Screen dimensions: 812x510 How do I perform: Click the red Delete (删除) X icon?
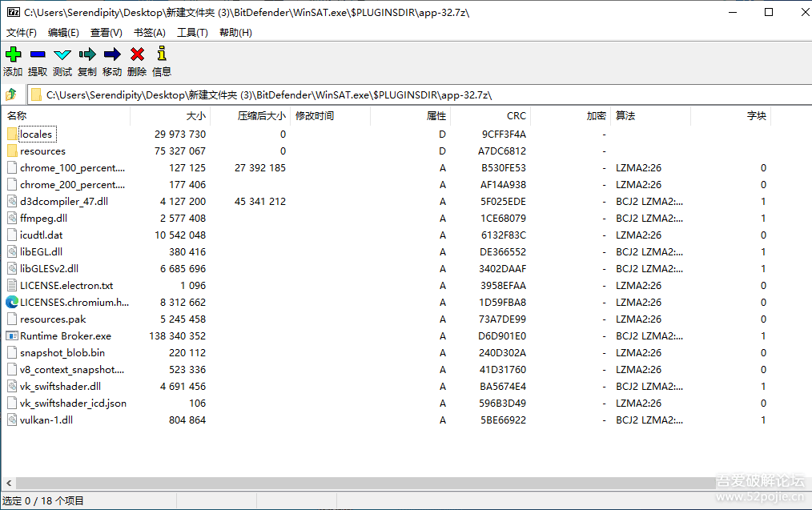(137, 54)
